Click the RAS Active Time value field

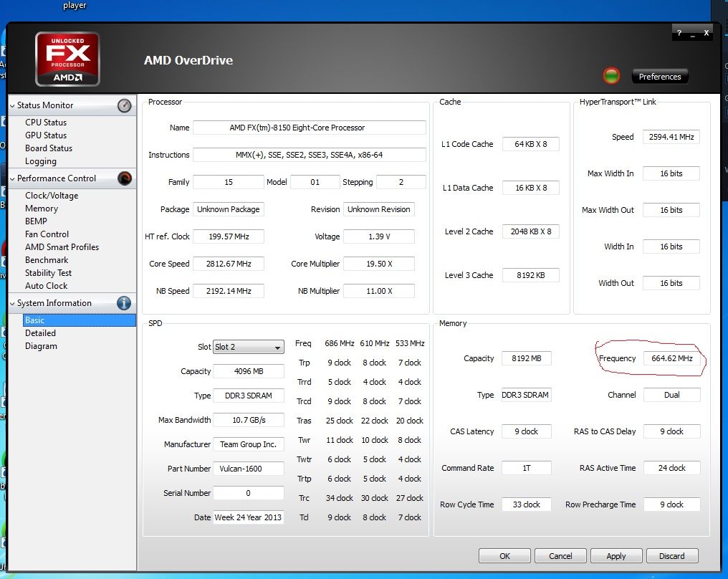click(x=672, y=468)
